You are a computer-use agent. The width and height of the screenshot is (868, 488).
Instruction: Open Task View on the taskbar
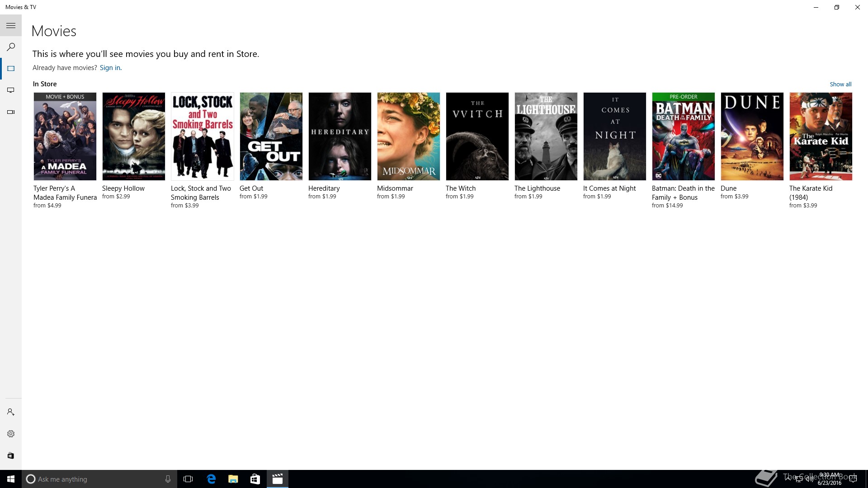188,479
